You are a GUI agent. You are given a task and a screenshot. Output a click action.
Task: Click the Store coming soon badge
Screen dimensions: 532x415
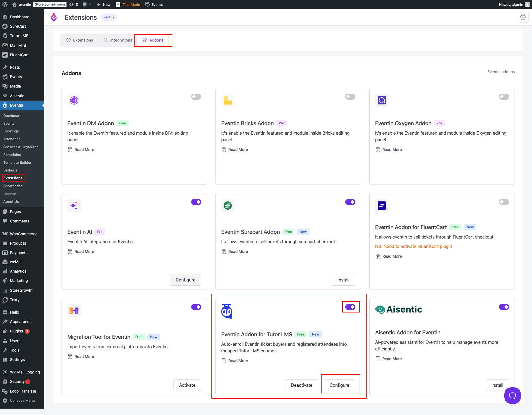coord(50,4)
